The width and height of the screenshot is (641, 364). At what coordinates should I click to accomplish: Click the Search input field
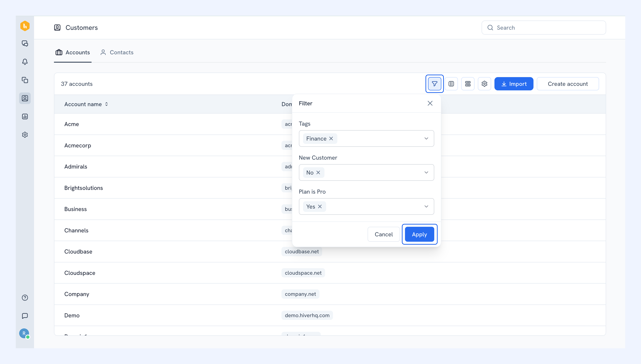544,28
